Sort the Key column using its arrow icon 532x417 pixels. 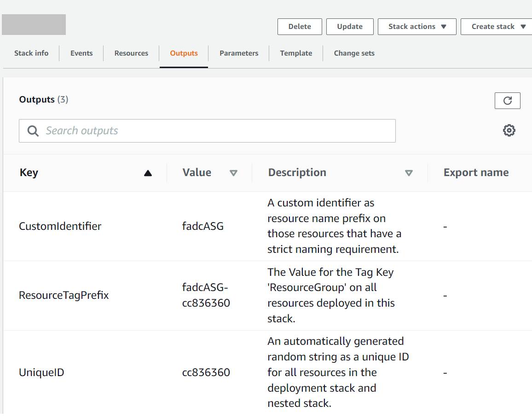(148, 173)
